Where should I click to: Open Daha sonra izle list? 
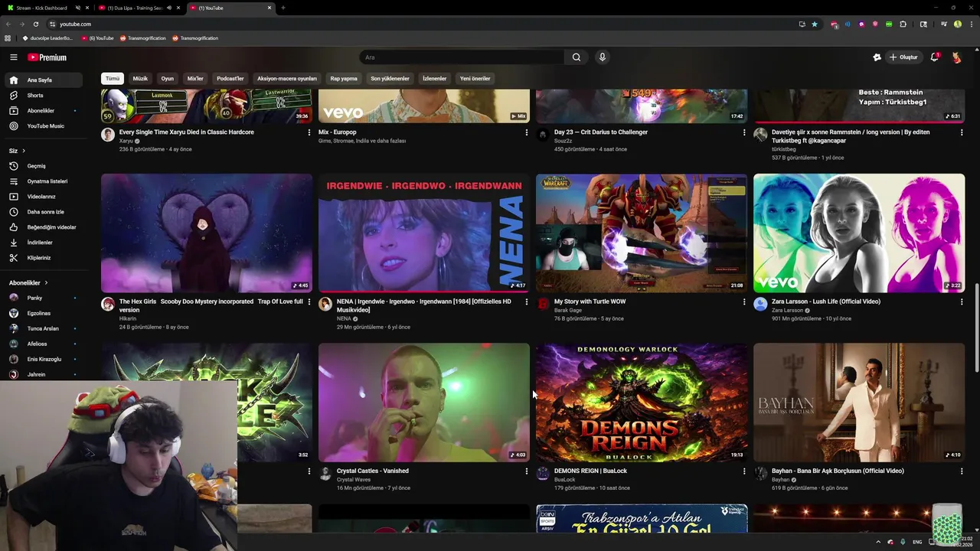pyautogui.click(x=43, y=212)
